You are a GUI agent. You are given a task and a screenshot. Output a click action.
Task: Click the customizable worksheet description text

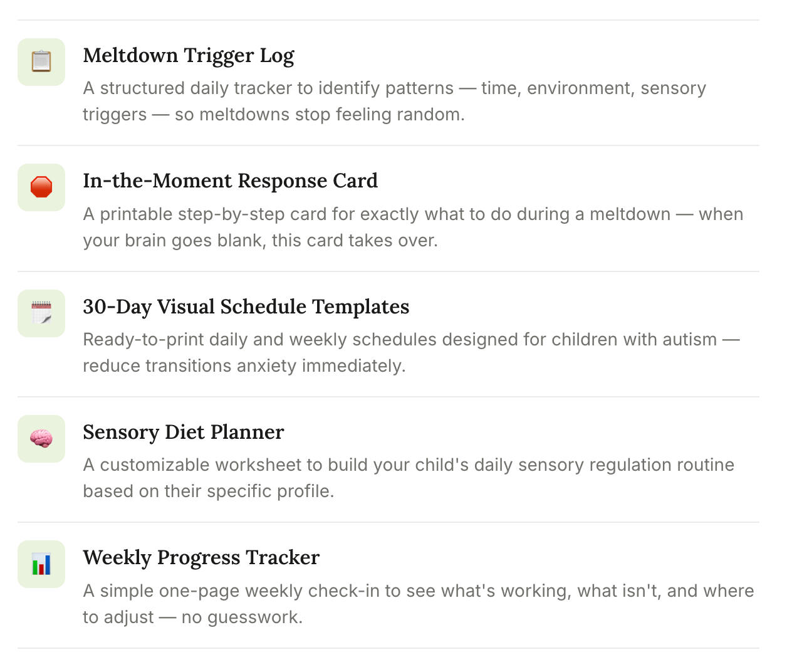(409, 478)
